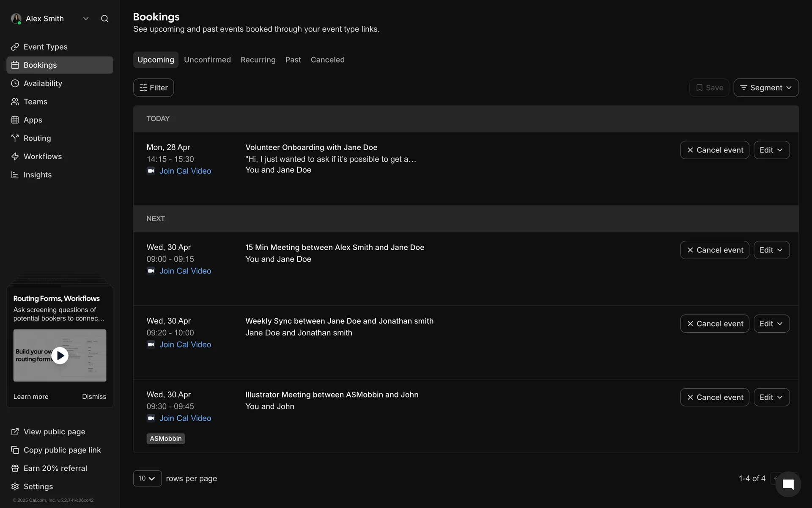Viewport: 812px width, 508px height.
Task: Play the routing forms video
Action: pos(60,356)
